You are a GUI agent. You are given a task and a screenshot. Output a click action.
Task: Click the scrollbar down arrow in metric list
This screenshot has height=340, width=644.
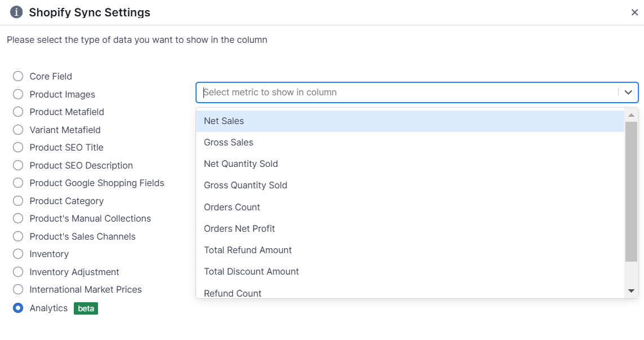click(631, 291)
